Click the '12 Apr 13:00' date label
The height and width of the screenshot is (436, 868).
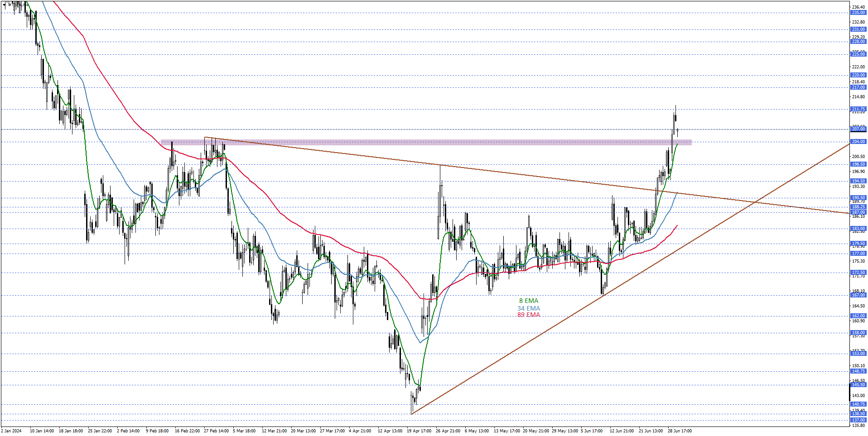point(390,431)
